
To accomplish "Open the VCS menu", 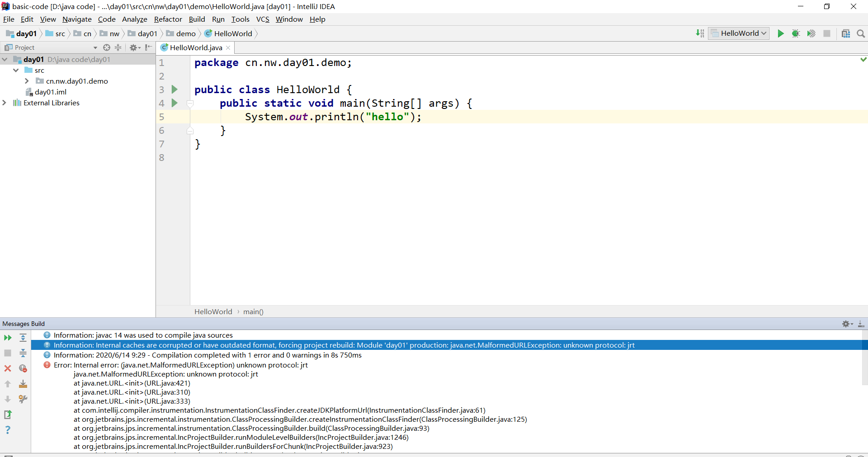I will [263, 19].
